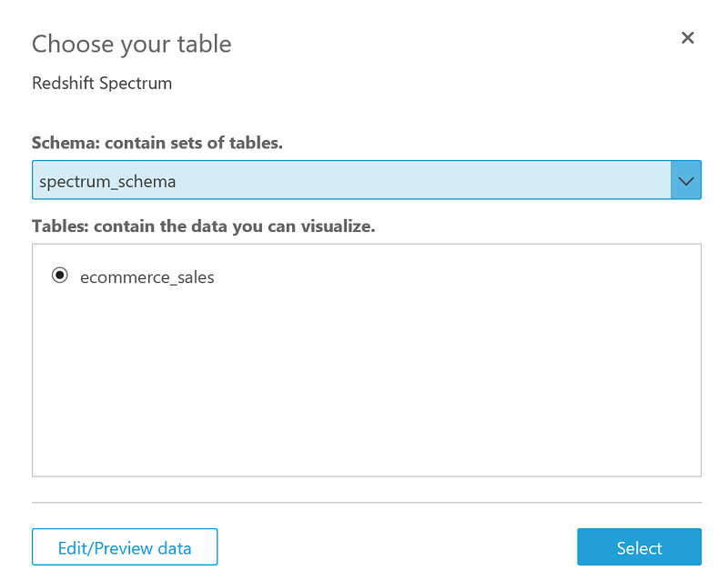Click the "Schema: contain sets of tables." label
728x581 pixels.
click(x=157, y=143)
